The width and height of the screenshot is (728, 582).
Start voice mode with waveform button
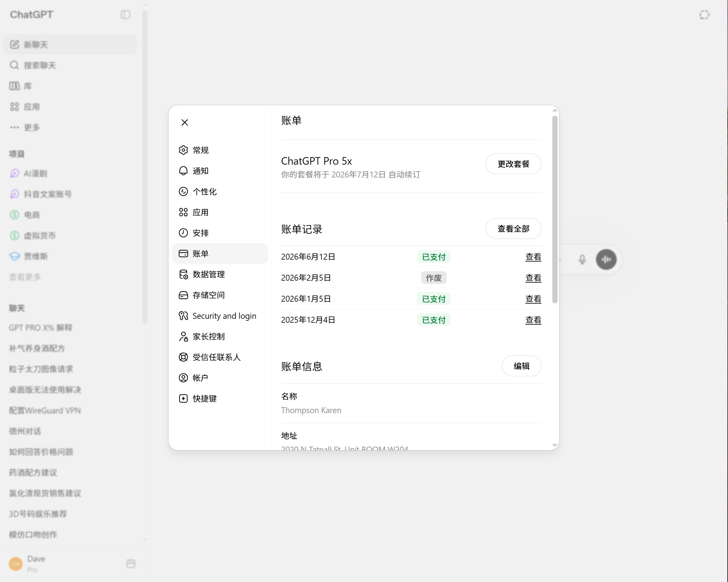click(606, 259)
